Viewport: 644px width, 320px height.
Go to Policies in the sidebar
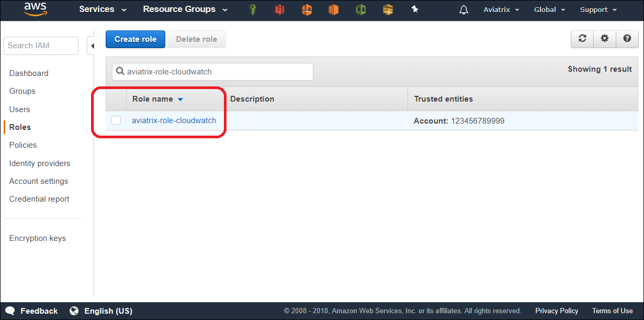point(23,145)
